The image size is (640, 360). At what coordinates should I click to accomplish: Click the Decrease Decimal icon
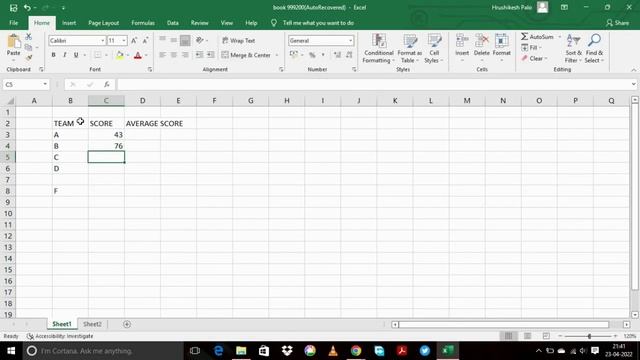(x=349, y=55)
